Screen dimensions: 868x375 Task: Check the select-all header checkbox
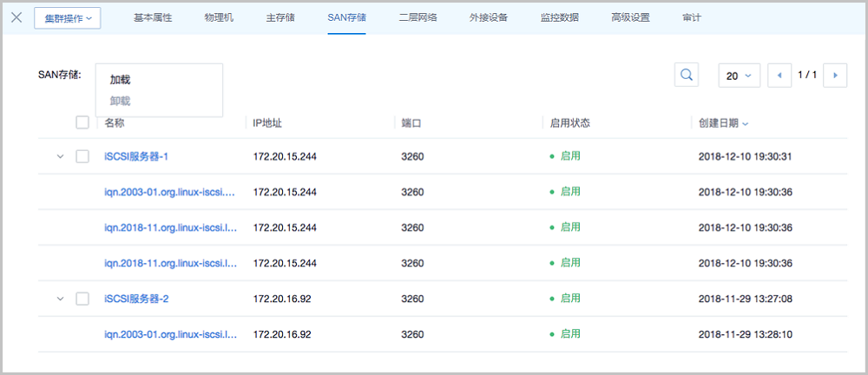[x=82, y=122]
